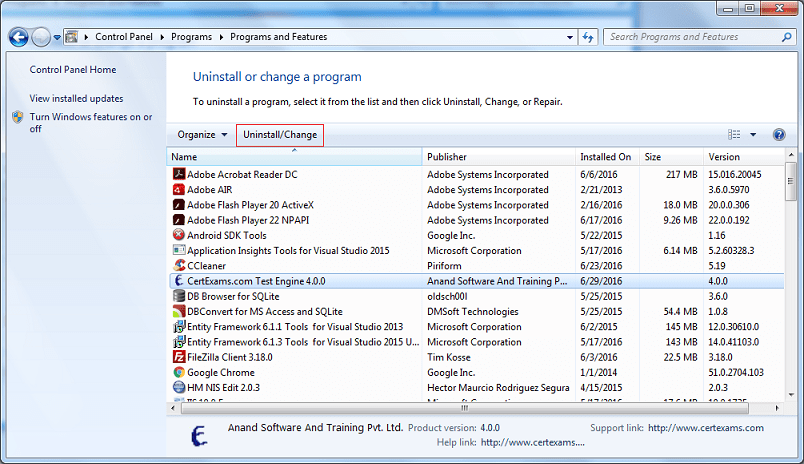Click the Tim Kosse publisher cell
Viewport: 804px width, 464px height.
tap(449, 357)
